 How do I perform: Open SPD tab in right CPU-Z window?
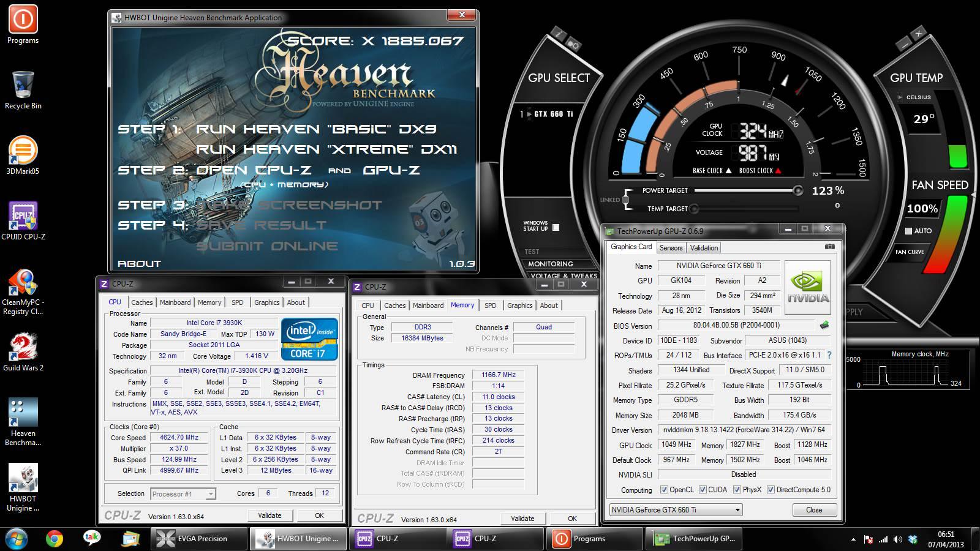[491, 305]
